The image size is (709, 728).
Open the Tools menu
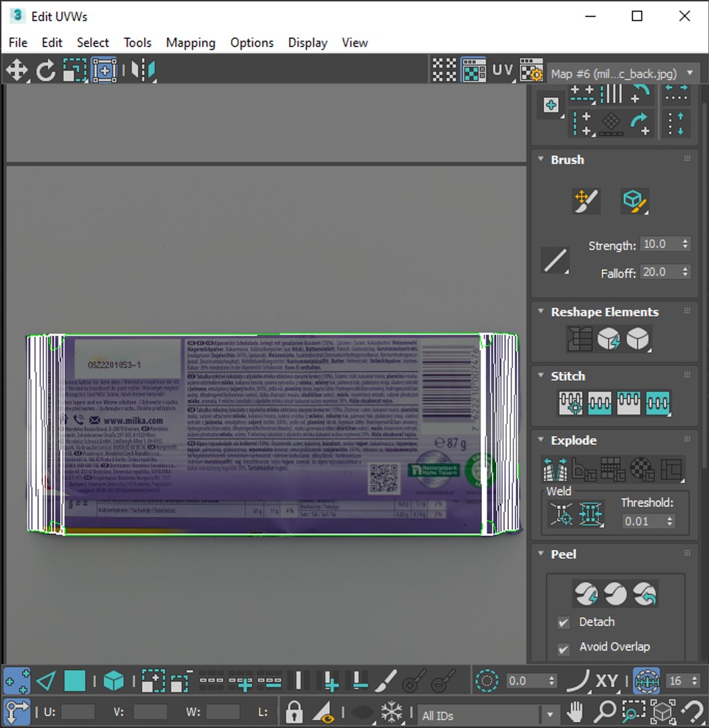tap(137, 42)
